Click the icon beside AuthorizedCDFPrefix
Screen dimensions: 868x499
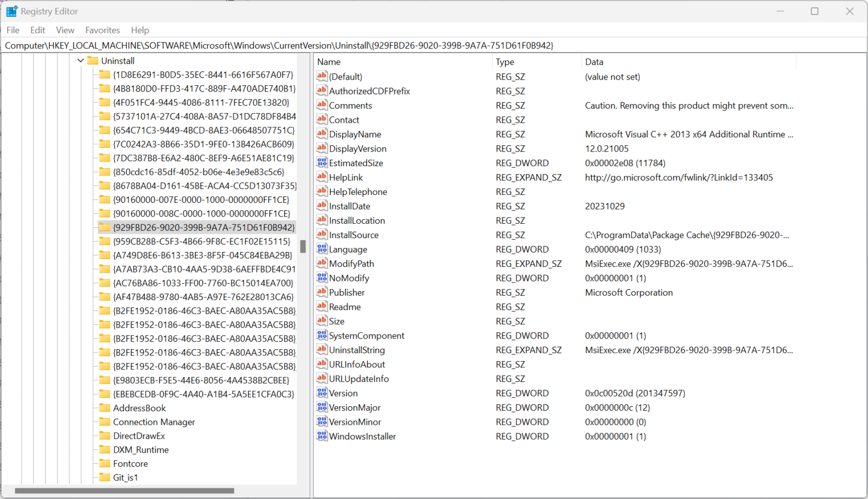pyautogui.click(x=322, y=90)
